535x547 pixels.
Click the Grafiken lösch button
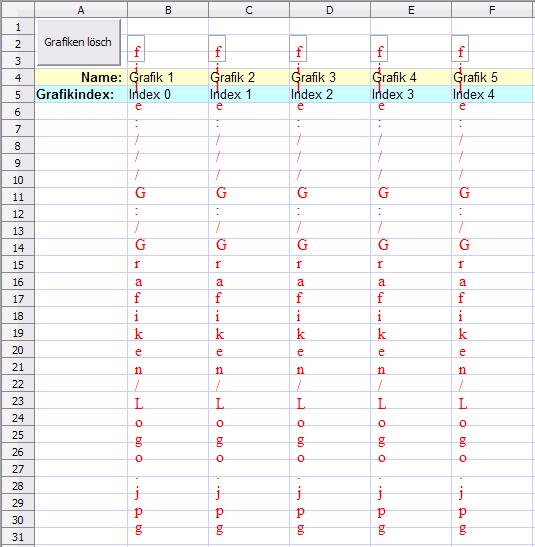coord(79,42)
